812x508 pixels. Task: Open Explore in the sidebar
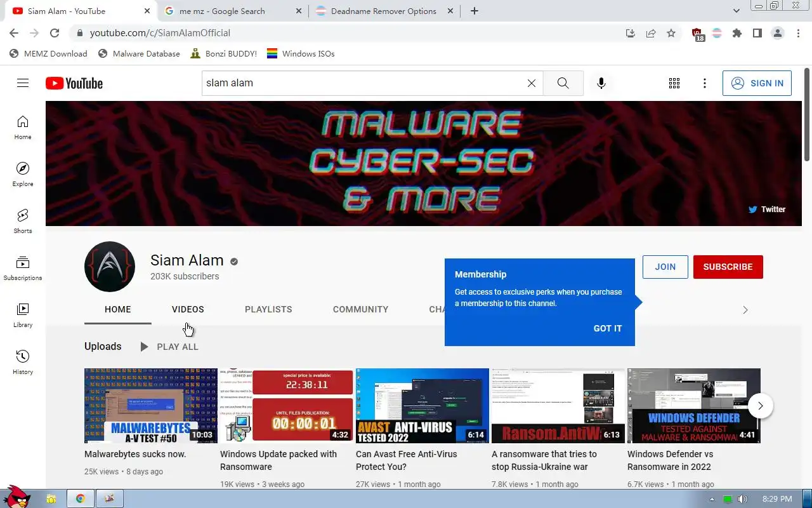coord(23,175)
